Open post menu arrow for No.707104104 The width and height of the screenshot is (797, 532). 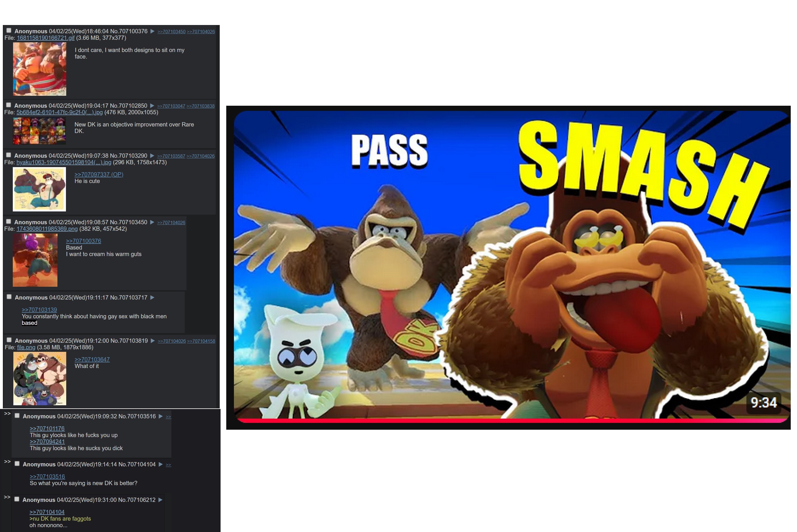tap(161, 464)
